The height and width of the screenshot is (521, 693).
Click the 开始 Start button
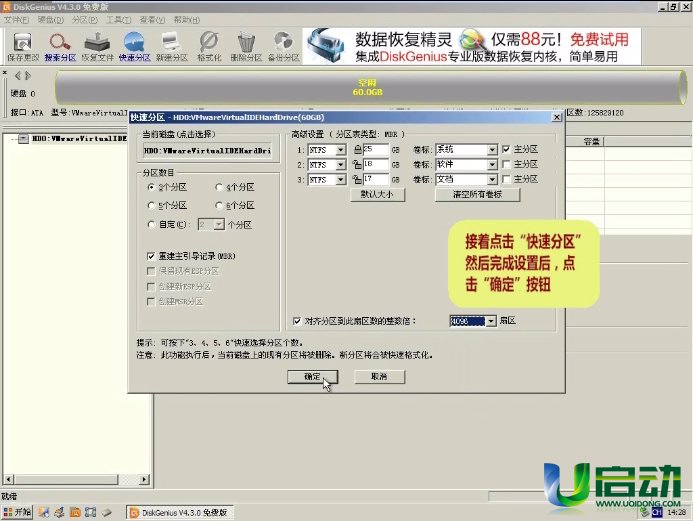(17, 512)
